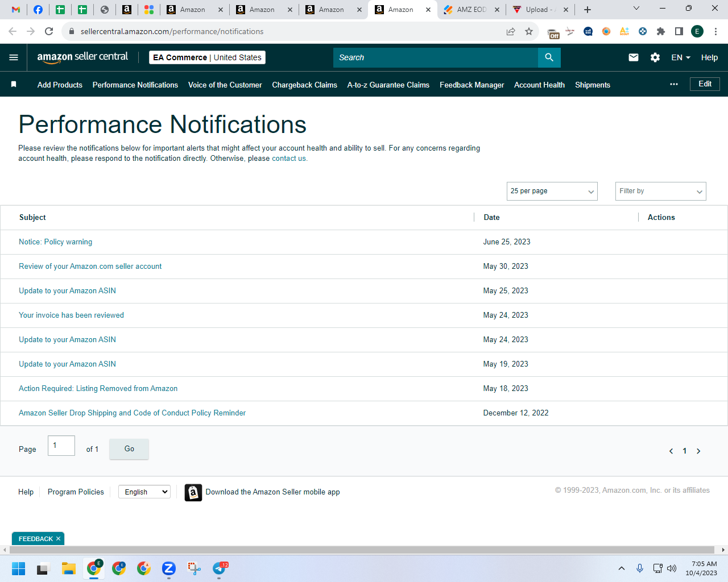The image size is (728, 582).
Task: Open the EN language dropdown
Action: coord(681,57)
